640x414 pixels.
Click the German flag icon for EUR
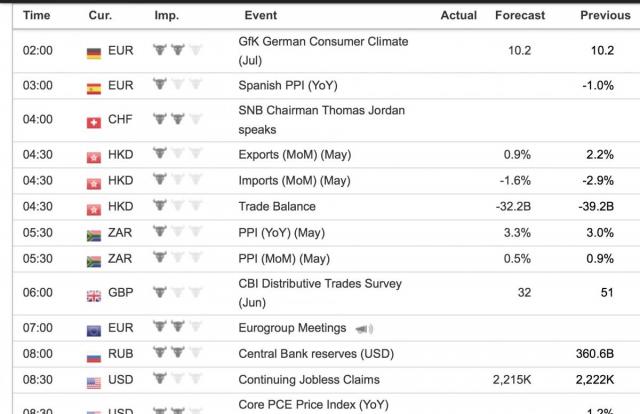[95, 51]
